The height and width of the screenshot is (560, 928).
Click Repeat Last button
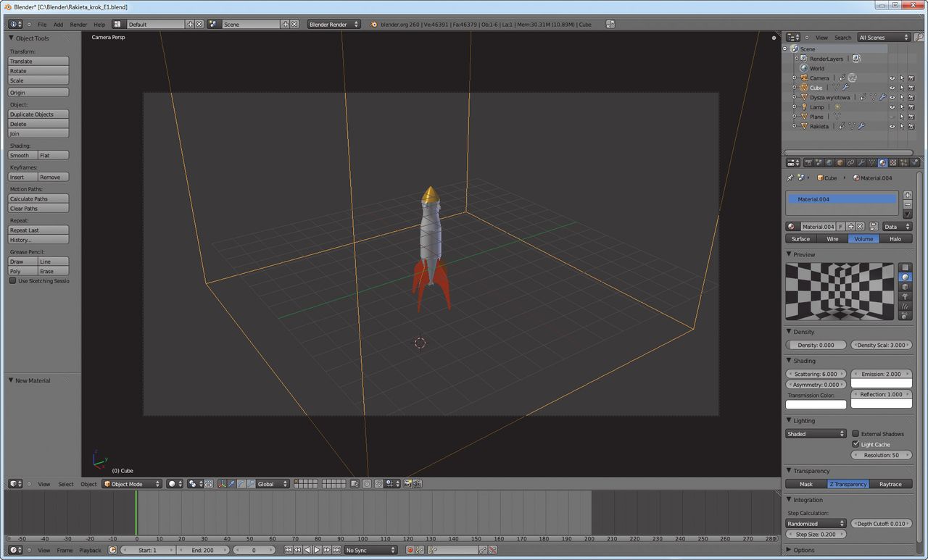point(38,230)
